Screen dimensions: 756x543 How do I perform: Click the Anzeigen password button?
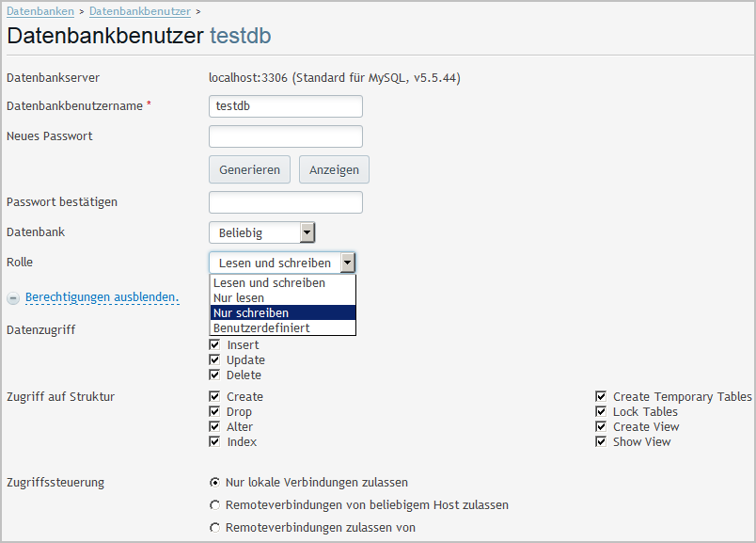(x=334, y=169)
